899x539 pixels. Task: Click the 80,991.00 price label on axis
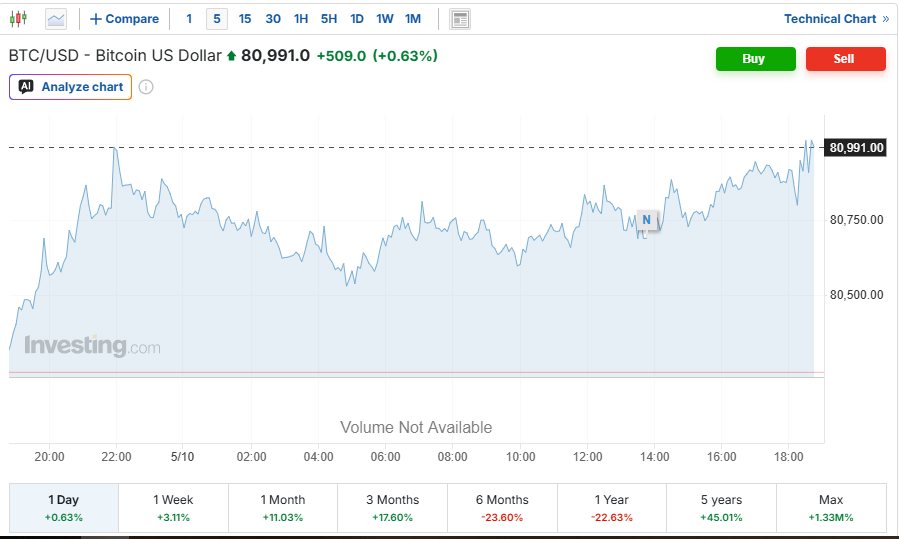[855, 148]
